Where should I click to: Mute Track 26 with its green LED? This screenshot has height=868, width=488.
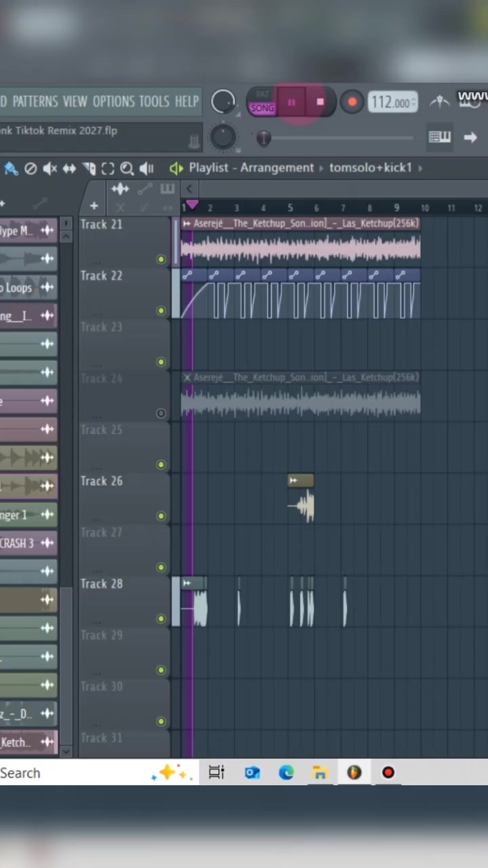pos(161,516)
